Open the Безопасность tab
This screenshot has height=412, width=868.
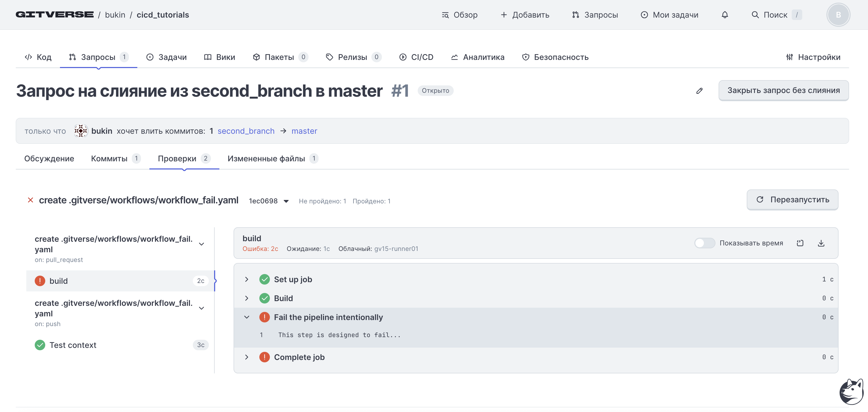(555, 57)
